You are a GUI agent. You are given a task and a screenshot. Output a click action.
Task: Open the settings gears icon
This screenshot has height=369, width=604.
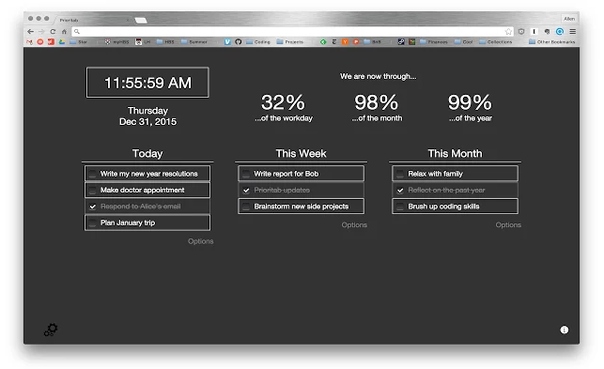point(50,330)
